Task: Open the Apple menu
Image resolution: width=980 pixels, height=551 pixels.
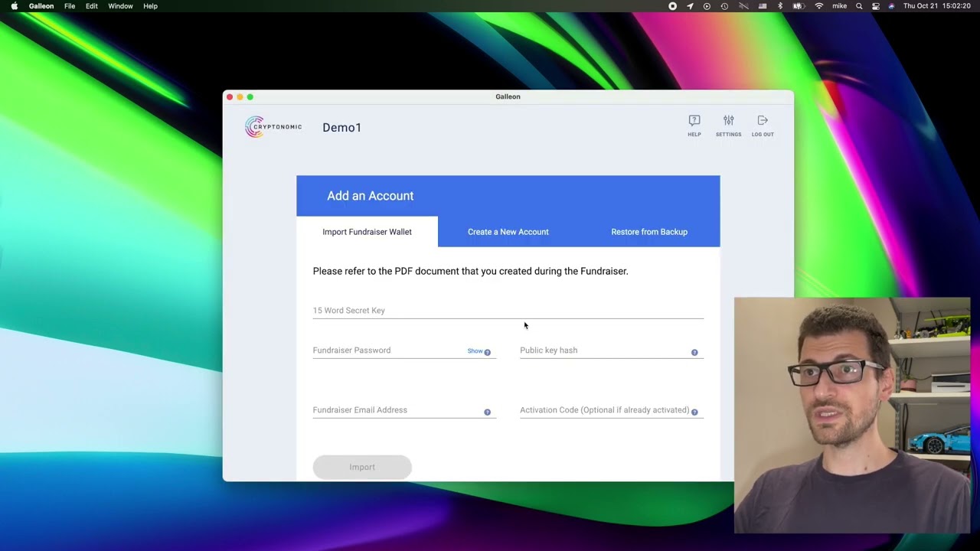Action: point(14,6)
